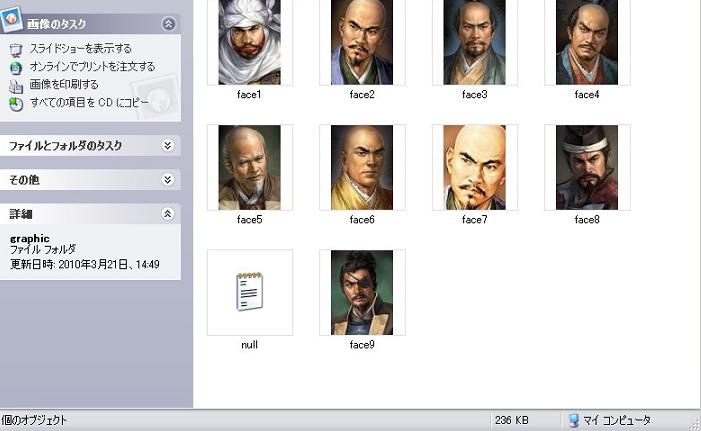
Task: Click the face4 file name label
Action: [587, 94]
